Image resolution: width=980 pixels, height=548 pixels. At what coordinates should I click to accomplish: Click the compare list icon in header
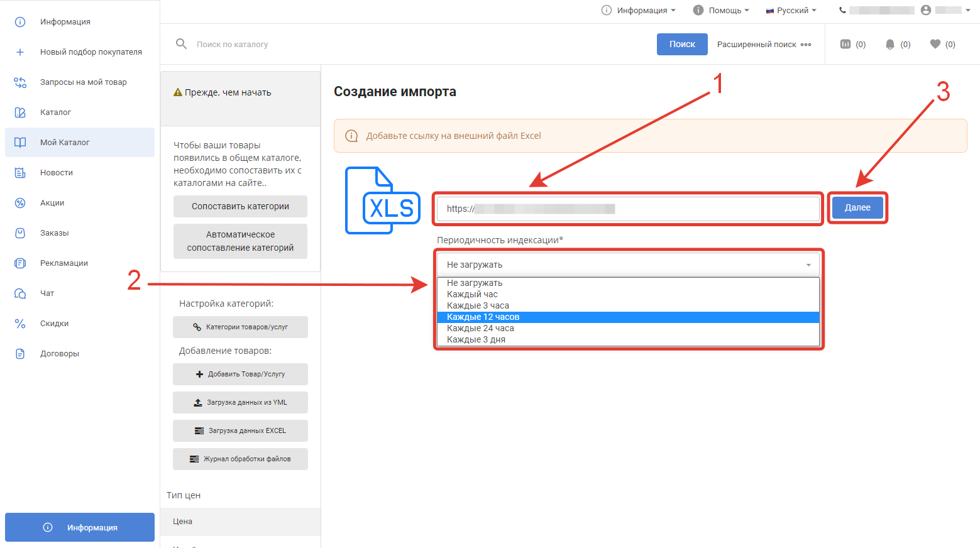click(845, 44)
